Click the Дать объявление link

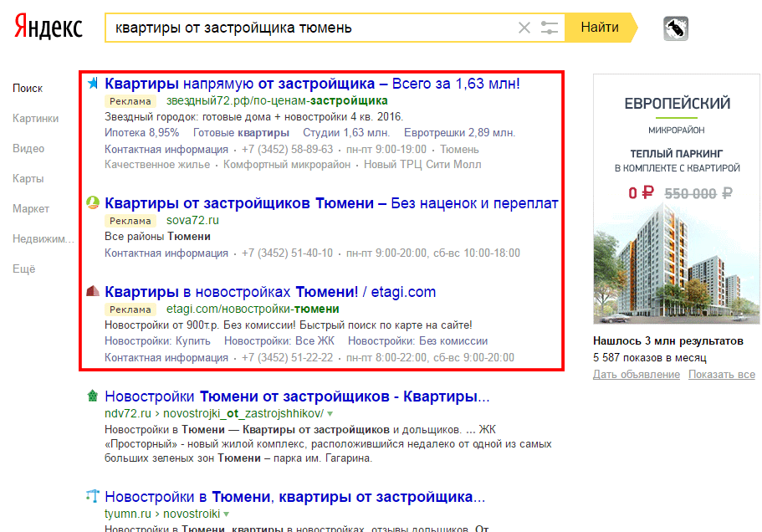(x=637, y=375)
